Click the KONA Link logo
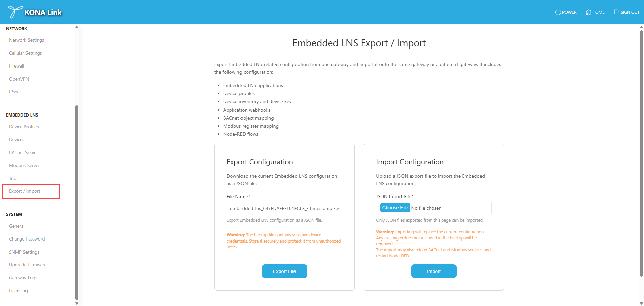Screen dimensions: 644x306 [35, 12]
